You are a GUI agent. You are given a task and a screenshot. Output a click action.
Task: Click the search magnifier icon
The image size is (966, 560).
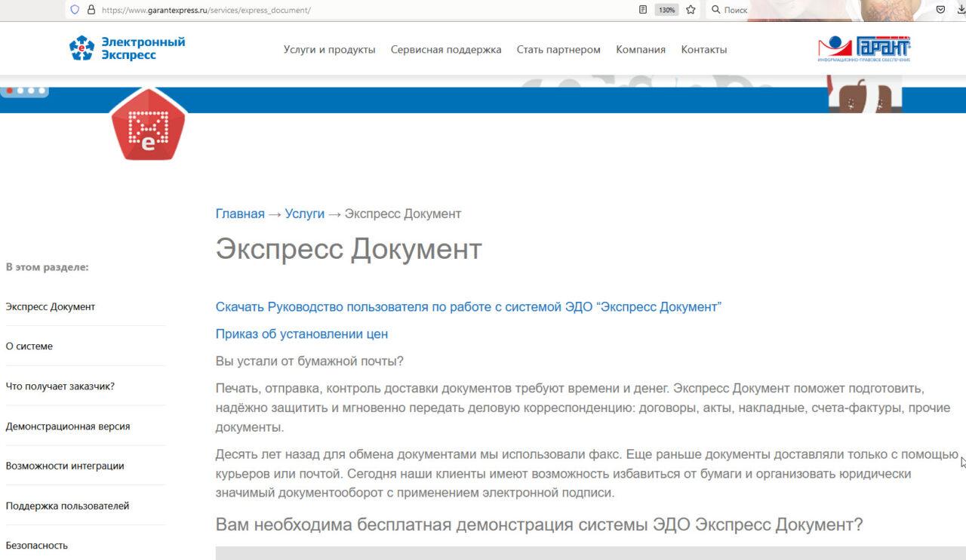[716, 10]
